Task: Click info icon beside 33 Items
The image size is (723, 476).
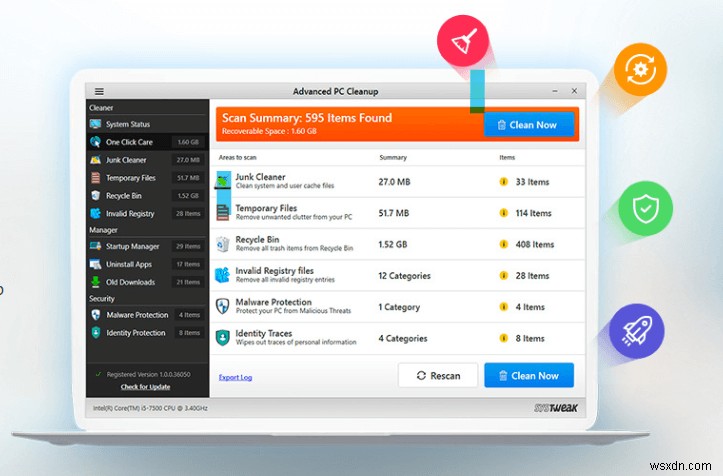Action: click(504, 182)
